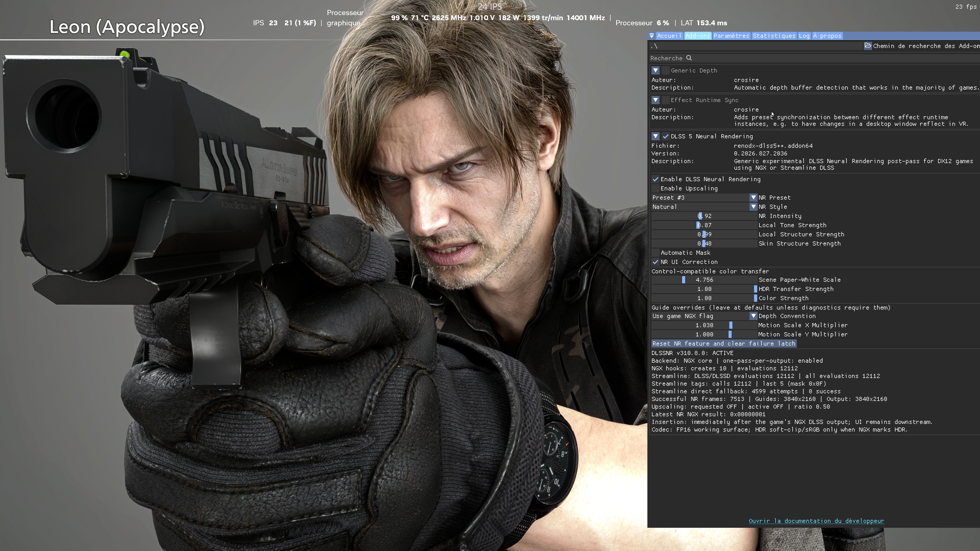This screenshot has width=980, height=551.
Task: Click the Streamline direct fallback status line
Action: click(x=746, y=391)
